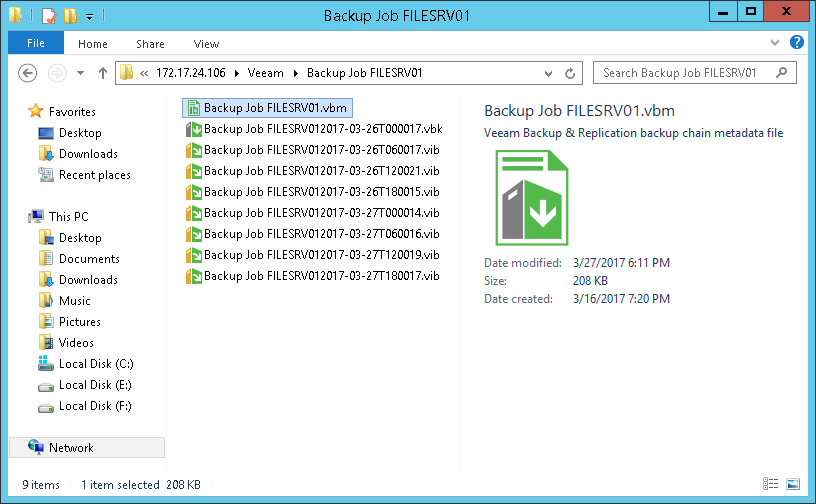Switch to the View ribbon tab
The height and width of the screenshot is (504, 816).
coord(206,44)
